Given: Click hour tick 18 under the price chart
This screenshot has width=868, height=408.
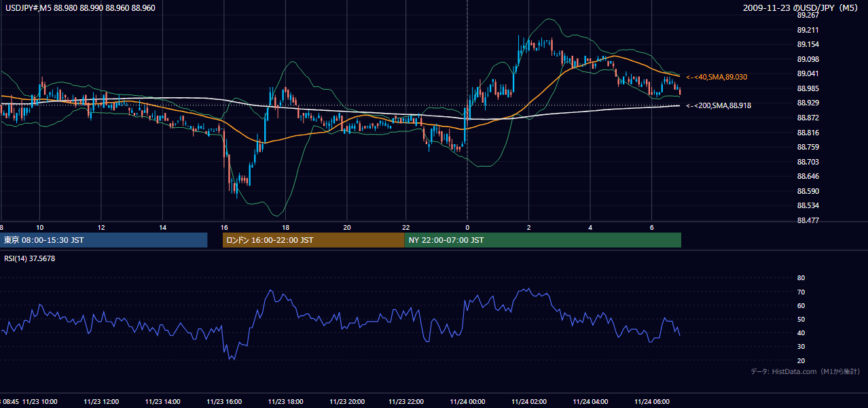Looking at the screenshot, I should click(285, 227).
